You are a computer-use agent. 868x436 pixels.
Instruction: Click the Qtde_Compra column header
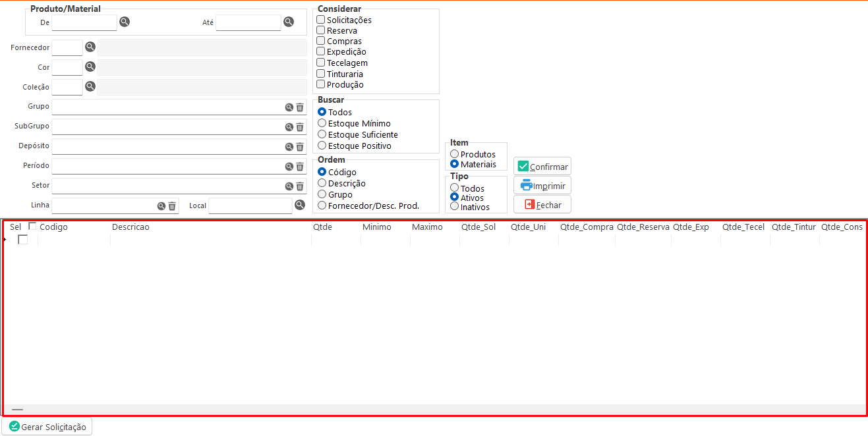pos(587,227)
